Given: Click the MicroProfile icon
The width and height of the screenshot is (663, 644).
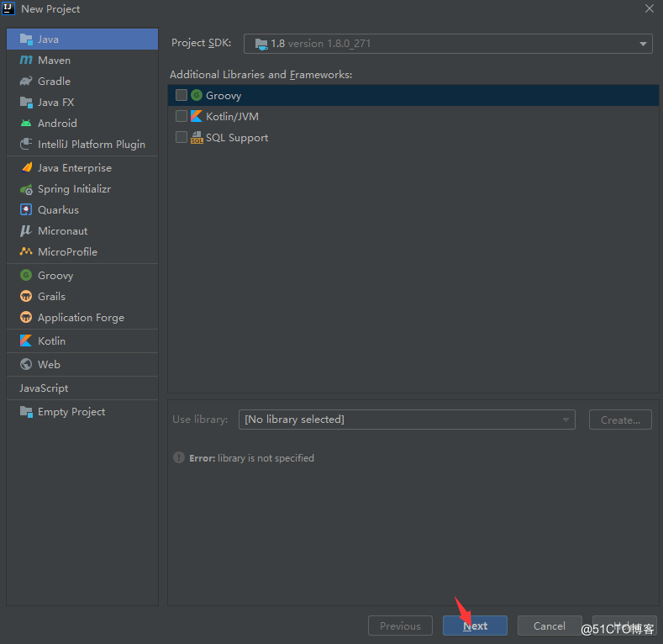Looking at the screenshot, I should 26,251.
